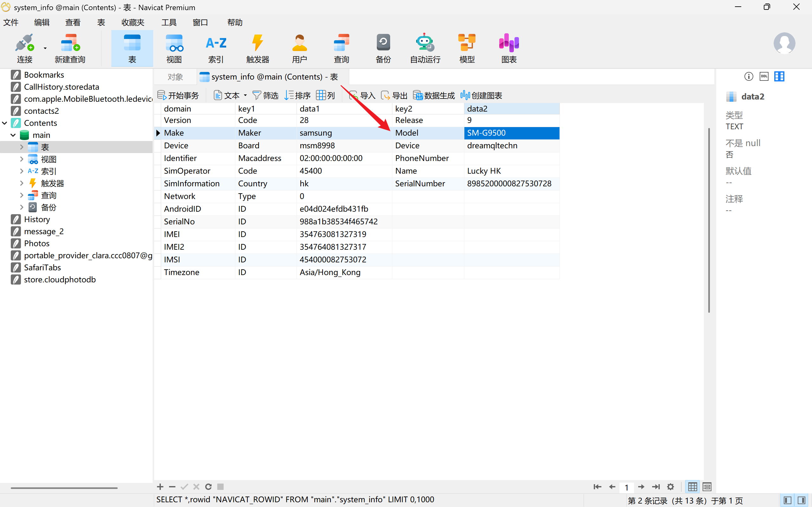This screenshot has height=507, width=812.
Task: Switch to form view mode
Action: pyautogui.click(x=707, y=486)
